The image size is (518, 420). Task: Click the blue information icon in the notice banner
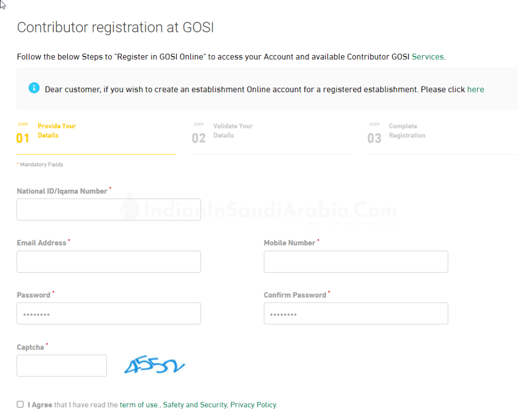tap(34, 88)
